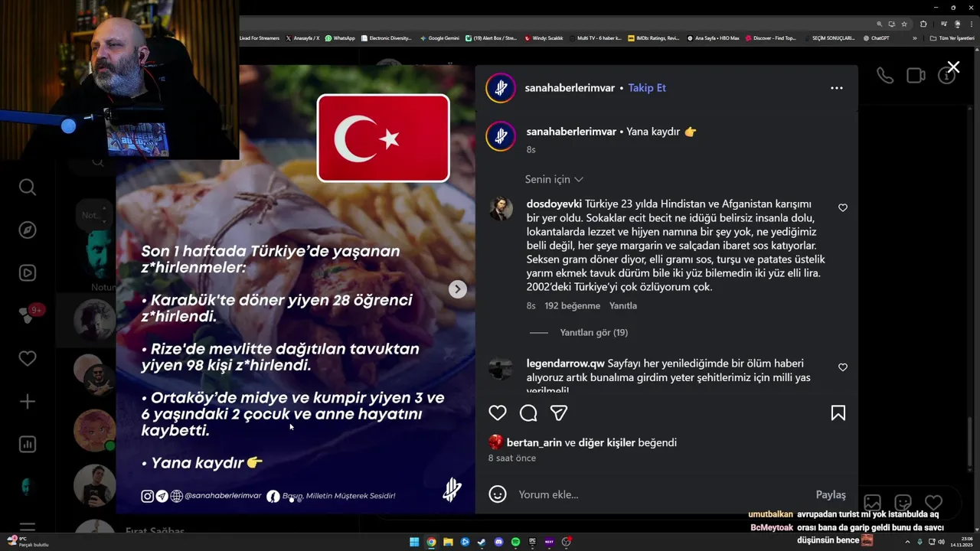
Task: Open bertan_arin profile in likes line
Action: click(x=534, y=442)
